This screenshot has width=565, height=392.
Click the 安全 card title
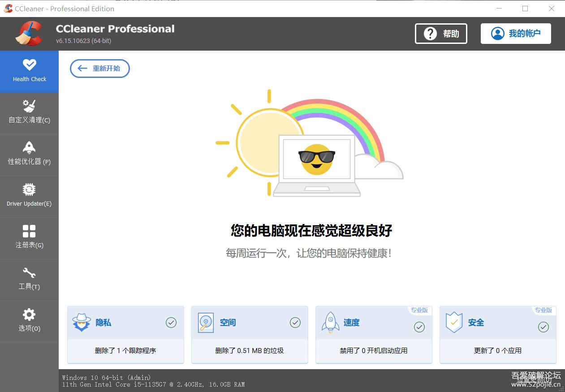click(476, 323)
